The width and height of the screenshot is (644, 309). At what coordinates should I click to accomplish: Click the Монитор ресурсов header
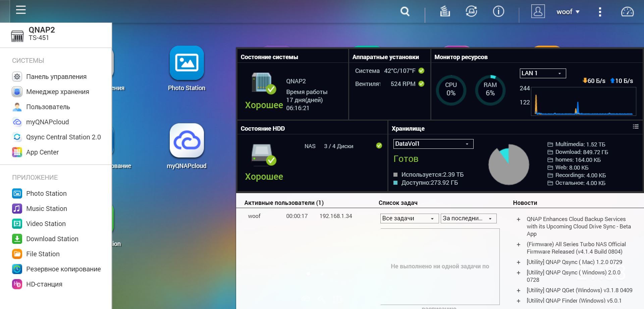[461, 57]
